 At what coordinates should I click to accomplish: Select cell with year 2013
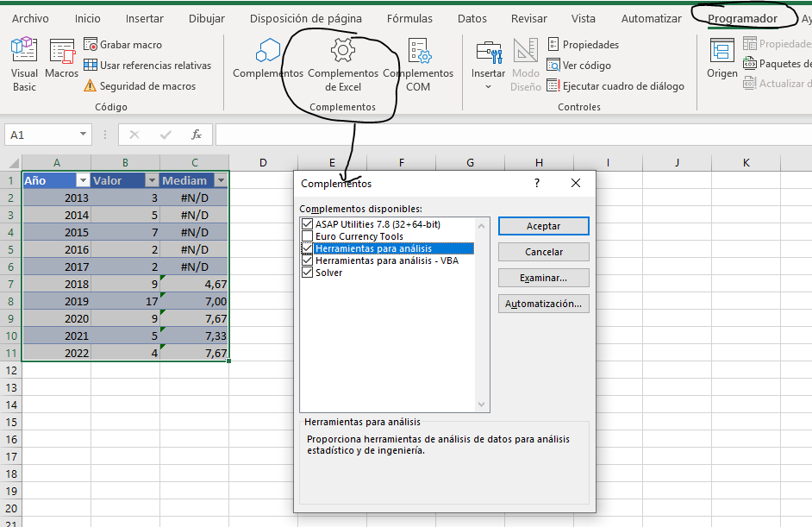pyautogui.click(x=56, y=198)
